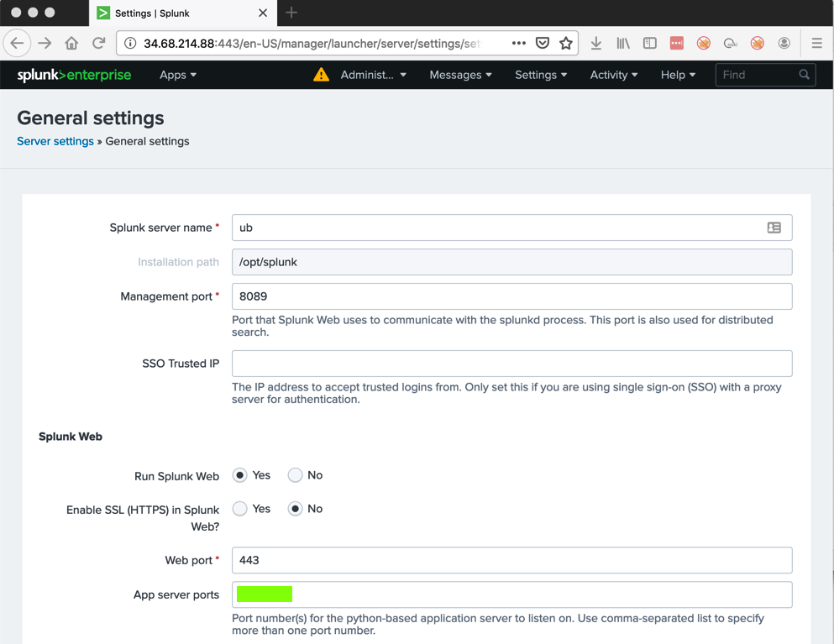Open the browser downloads panel
834x644 pixels.
pos(596,43)
